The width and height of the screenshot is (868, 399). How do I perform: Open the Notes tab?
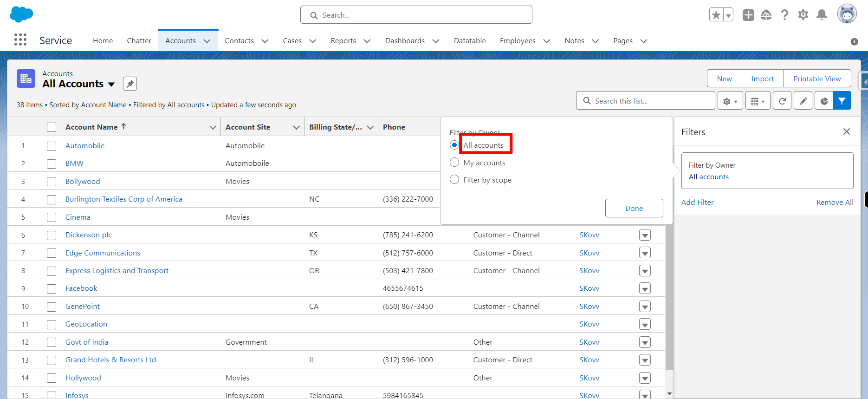(x=574, y=41)
